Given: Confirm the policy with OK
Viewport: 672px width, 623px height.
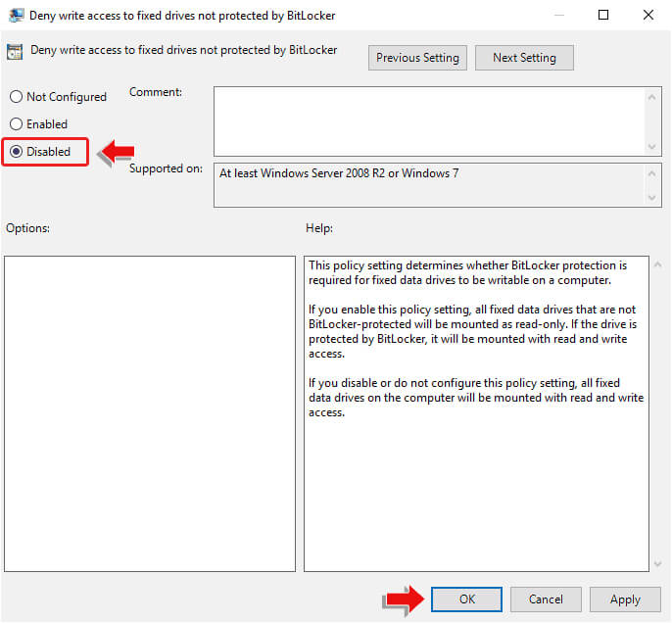Looking at the screenshot, I should point(466,599).
